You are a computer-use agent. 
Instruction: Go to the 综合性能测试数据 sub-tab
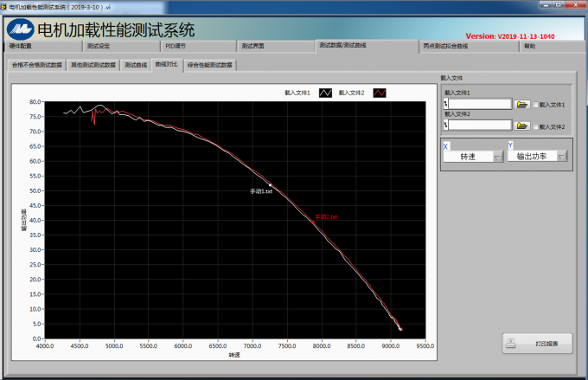[x=209, y=65]
